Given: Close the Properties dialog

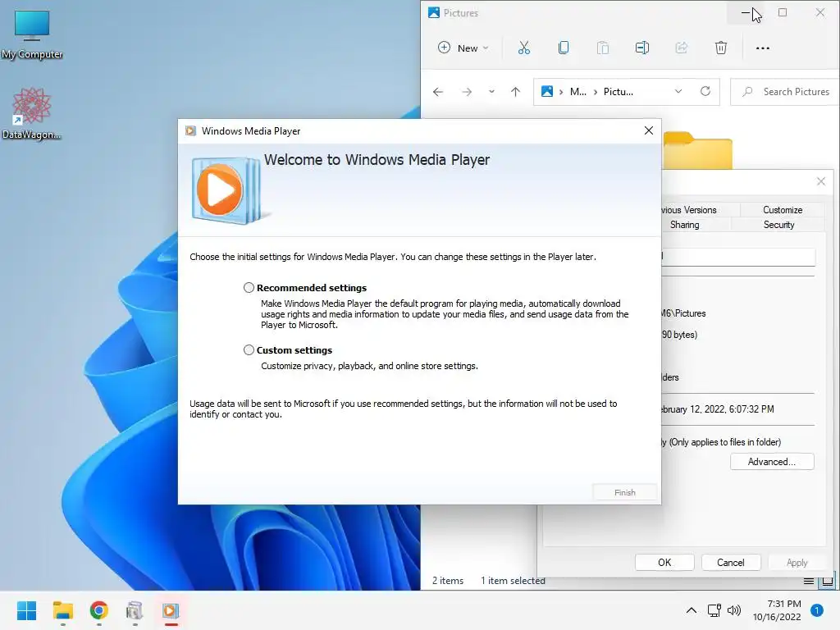Looking at the screenshot, I should (x=820, y=181).
